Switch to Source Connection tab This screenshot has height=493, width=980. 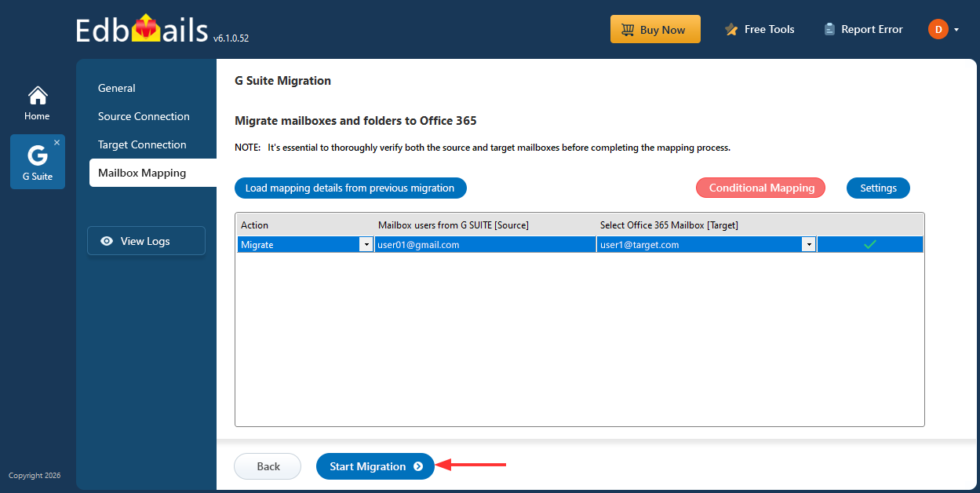(x=144, y=116)
